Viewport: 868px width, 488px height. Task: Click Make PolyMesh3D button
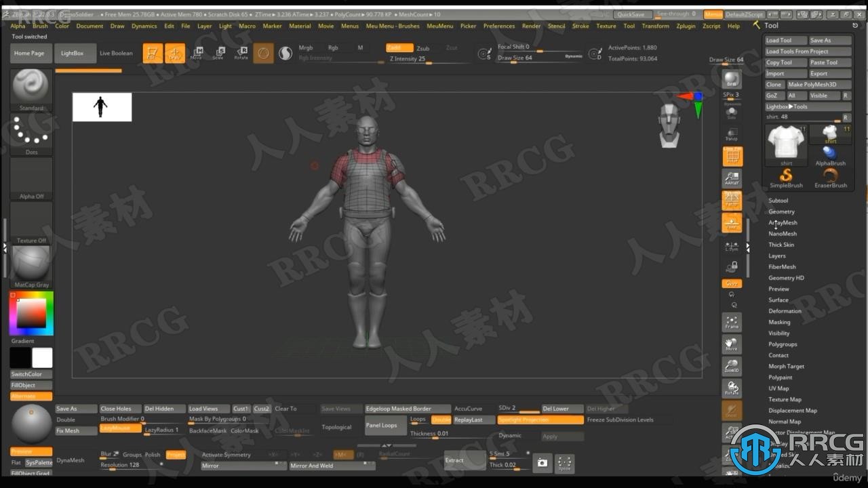[818, 85]
